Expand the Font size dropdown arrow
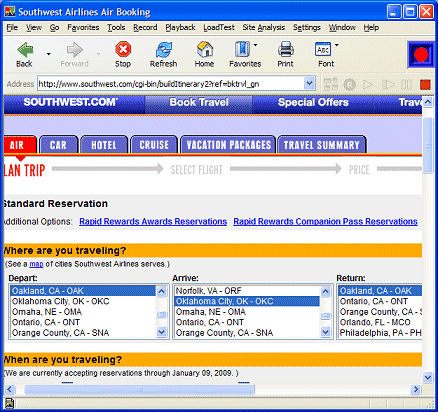438x412 pixels. [x=336, y=45]
